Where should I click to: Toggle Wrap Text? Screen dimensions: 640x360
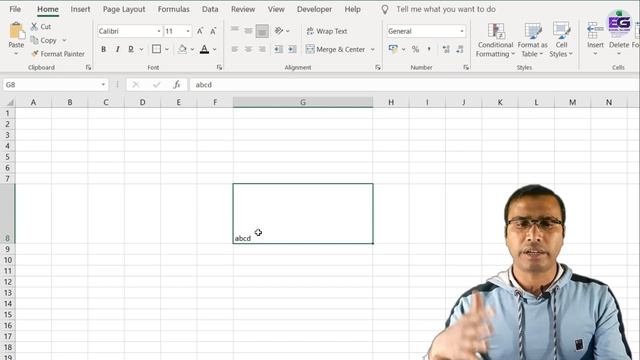tap(327, 31)
